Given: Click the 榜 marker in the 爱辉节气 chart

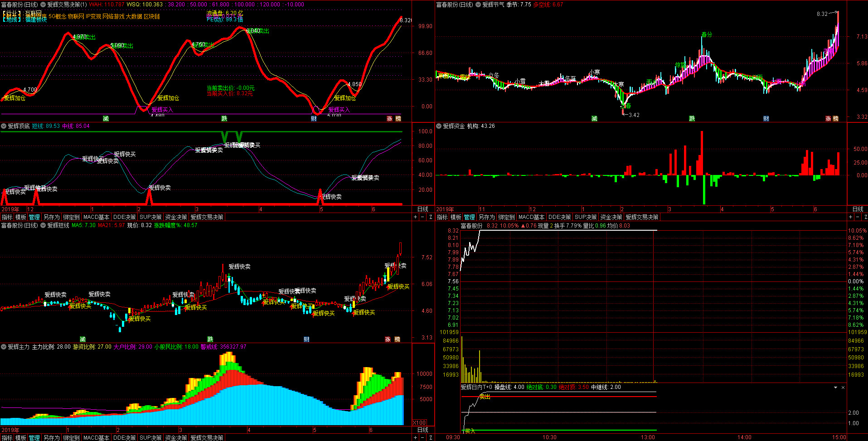Looking at the screenshot, I should [836, 118].
